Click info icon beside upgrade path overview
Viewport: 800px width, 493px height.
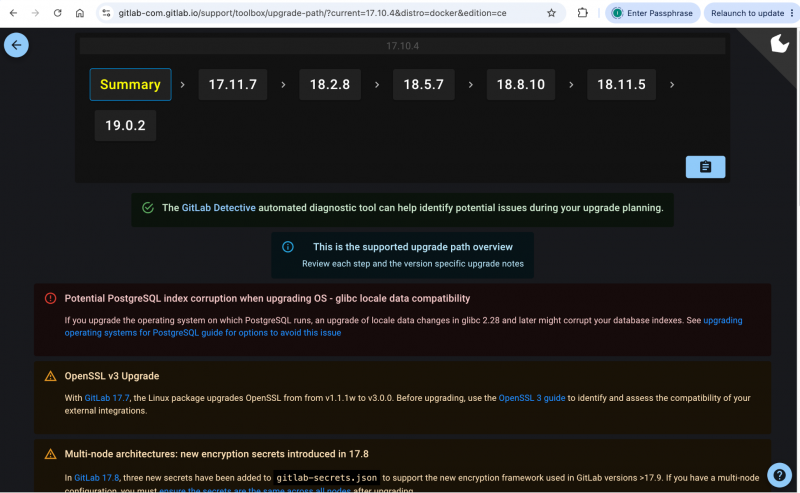[x=288, y=247]
